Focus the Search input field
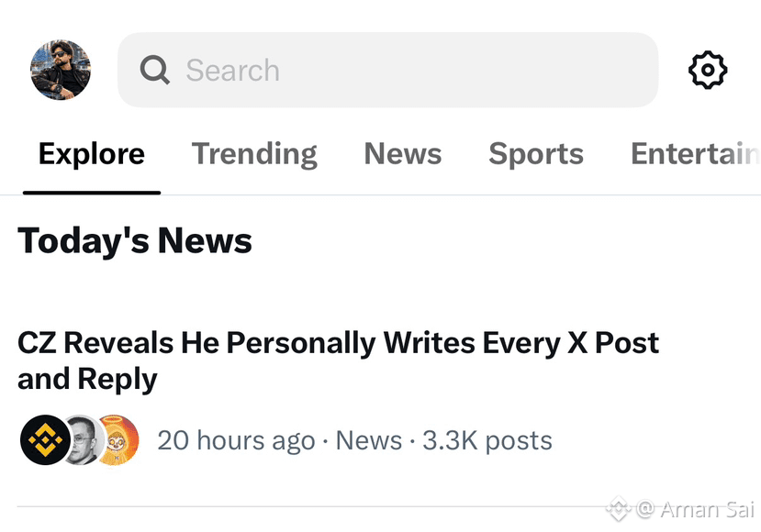This screenshot has height=532, width=761. click(x=387, y=70)
